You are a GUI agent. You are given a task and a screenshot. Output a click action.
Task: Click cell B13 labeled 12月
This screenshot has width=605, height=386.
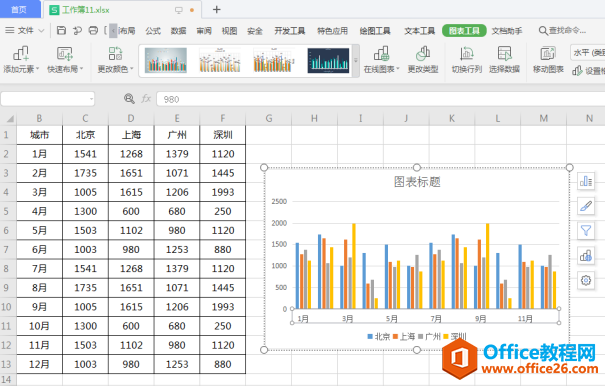[x=39, y=364]
